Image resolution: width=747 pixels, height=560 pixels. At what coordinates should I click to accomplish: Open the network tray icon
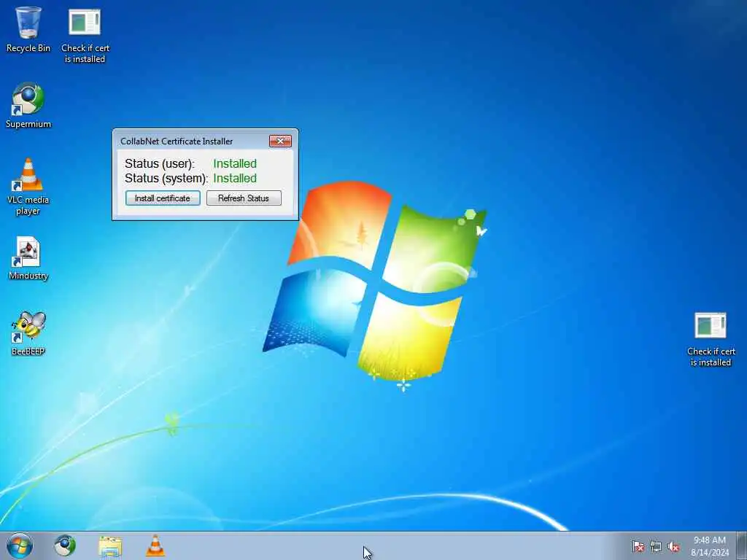point(656,547)
